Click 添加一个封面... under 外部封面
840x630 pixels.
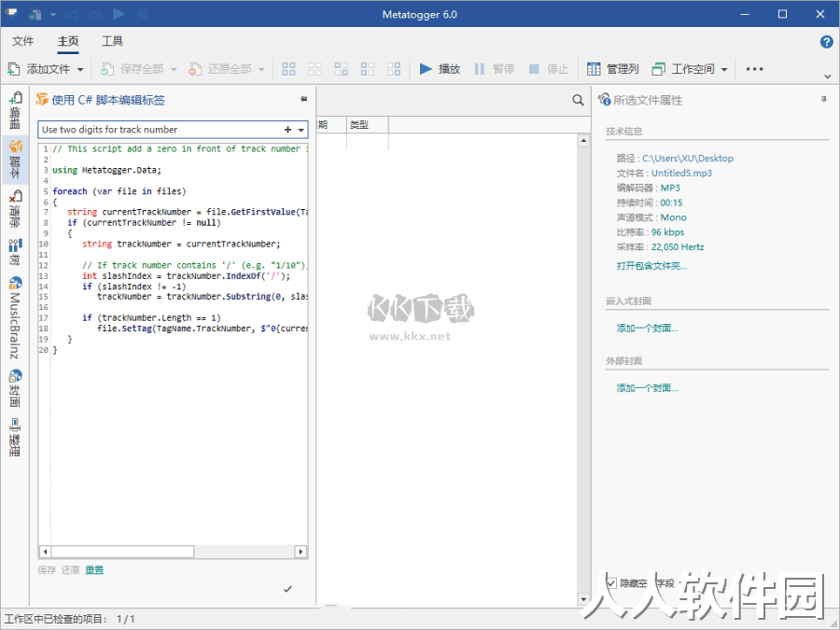(x=647, y=388)
